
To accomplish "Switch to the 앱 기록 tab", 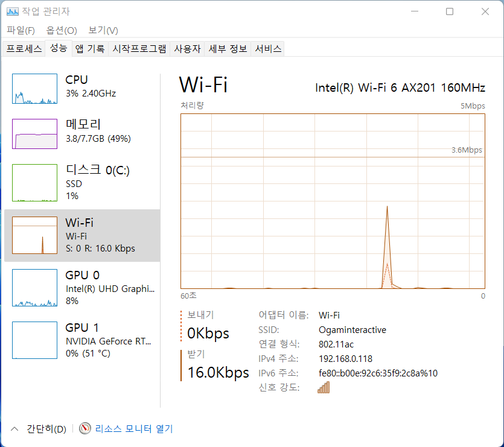I will tap(90, 49).
